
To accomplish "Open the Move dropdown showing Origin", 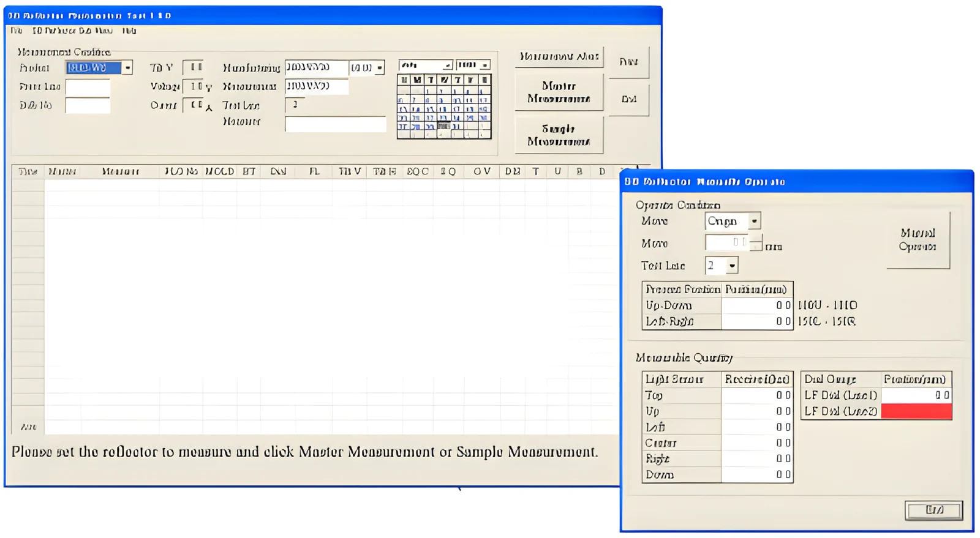I will [755, 221].
